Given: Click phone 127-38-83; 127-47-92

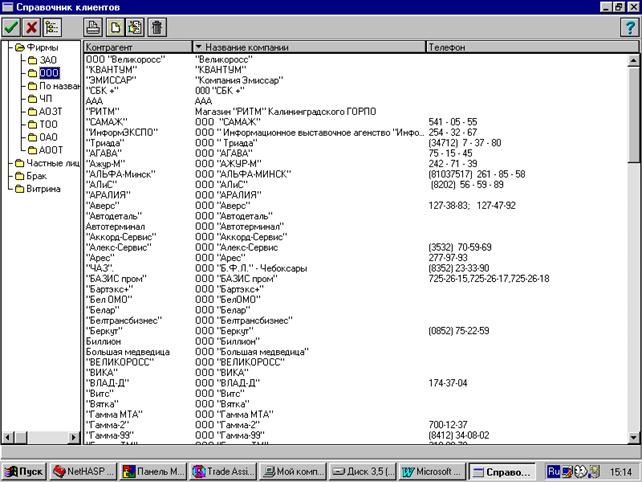Looking at the screenshot, I should click(x=472, y=206).
